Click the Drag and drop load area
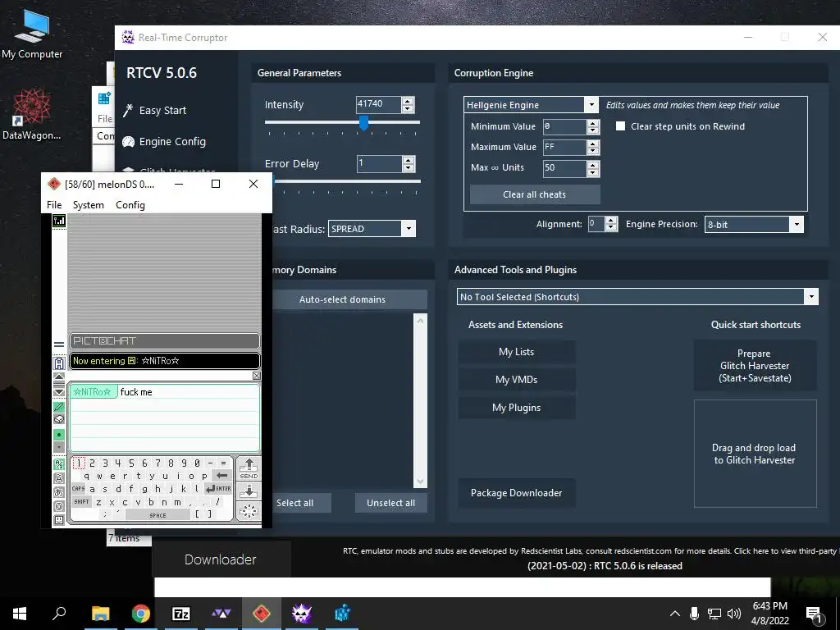Viewport: 840px width, 630px height. pos(755,454)
